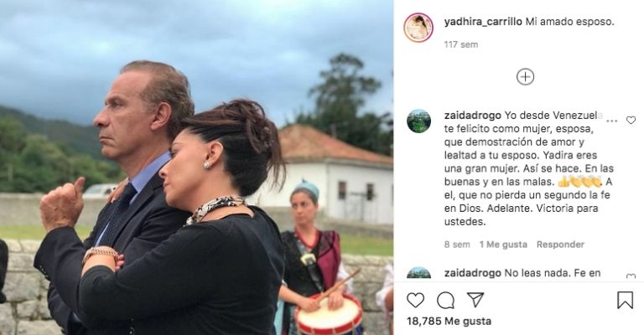
Task: Open the yadhira_carrillo username link
Action: [x=483, y=22]
